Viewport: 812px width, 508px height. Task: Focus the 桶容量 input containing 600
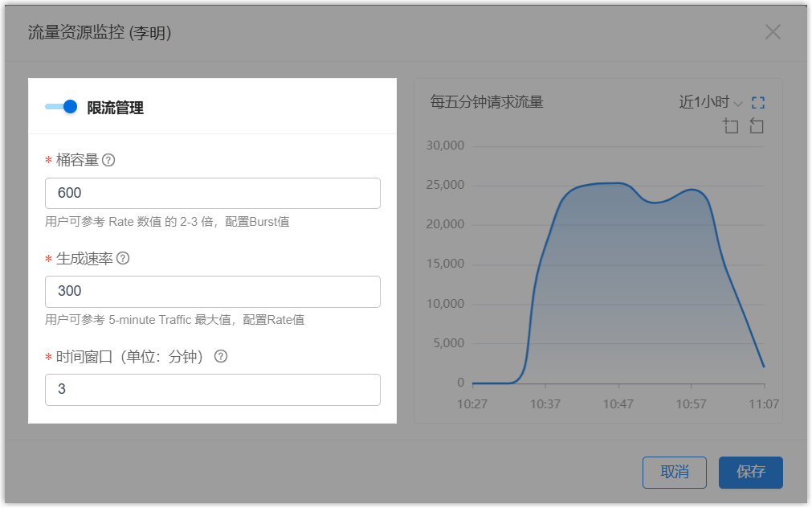click(212, 194)
